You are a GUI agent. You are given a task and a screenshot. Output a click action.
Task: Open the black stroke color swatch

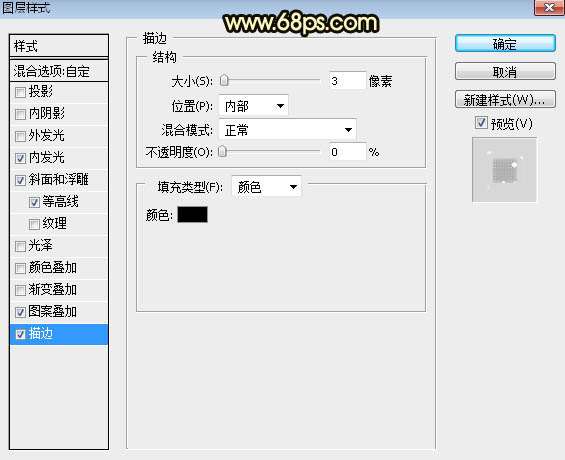coord(192,215)
